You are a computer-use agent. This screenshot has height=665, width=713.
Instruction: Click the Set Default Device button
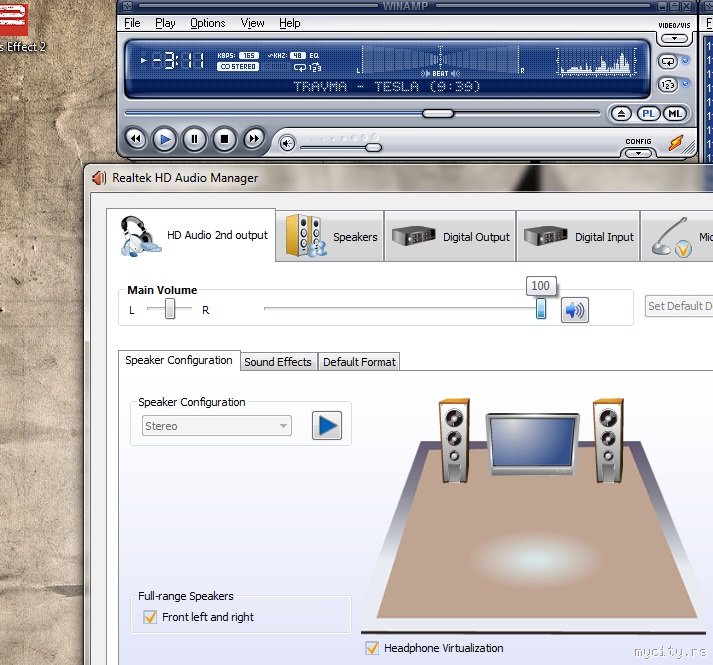[x=679, y=306]
